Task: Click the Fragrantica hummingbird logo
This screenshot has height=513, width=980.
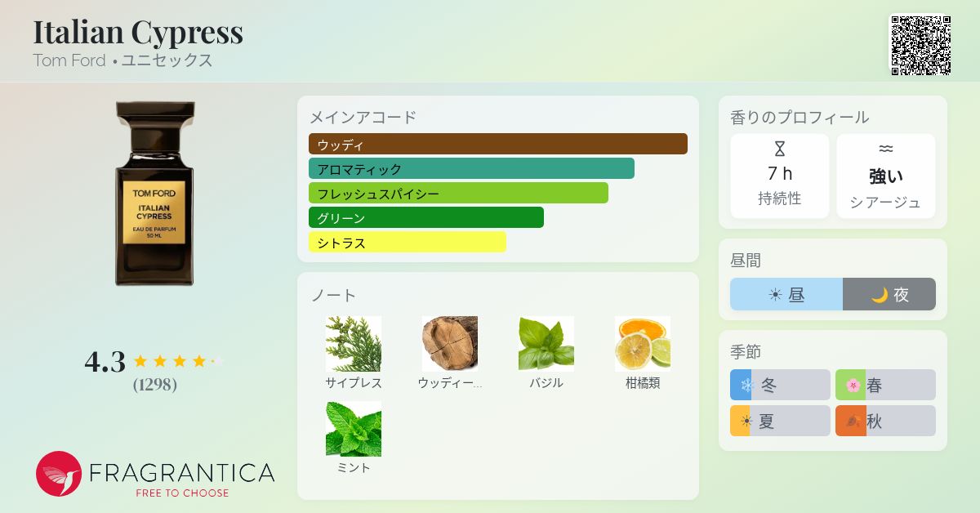Action: point(59,474)
